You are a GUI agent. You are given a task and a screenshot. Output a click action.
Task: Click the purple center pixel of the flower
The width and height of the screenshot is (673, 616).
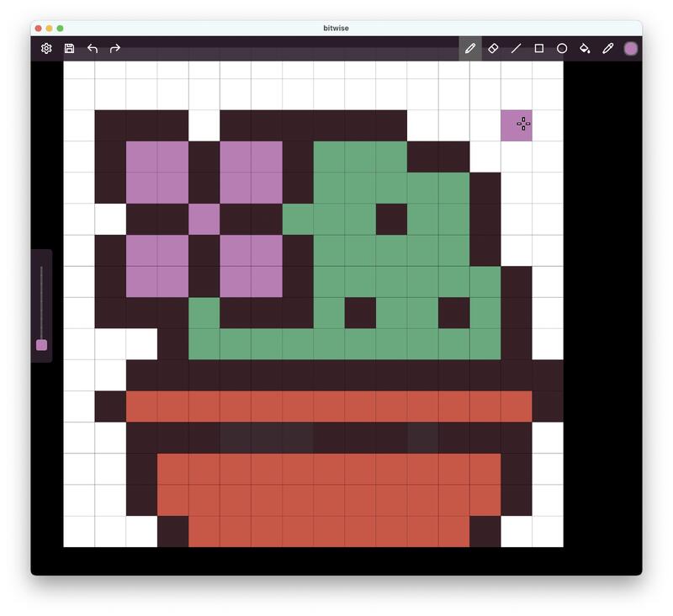(x=204, y=219)
